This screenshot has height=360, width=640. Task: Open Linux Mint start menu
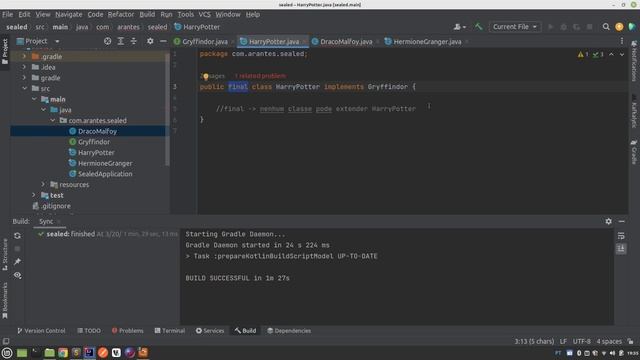[x=7, y=353]
